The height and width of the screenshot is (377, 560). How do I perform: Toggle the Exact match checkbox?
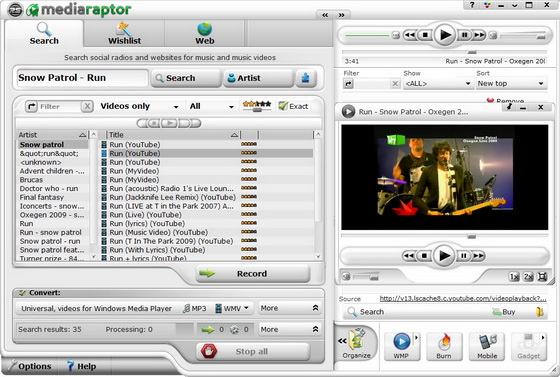click(x=283, y=106)
